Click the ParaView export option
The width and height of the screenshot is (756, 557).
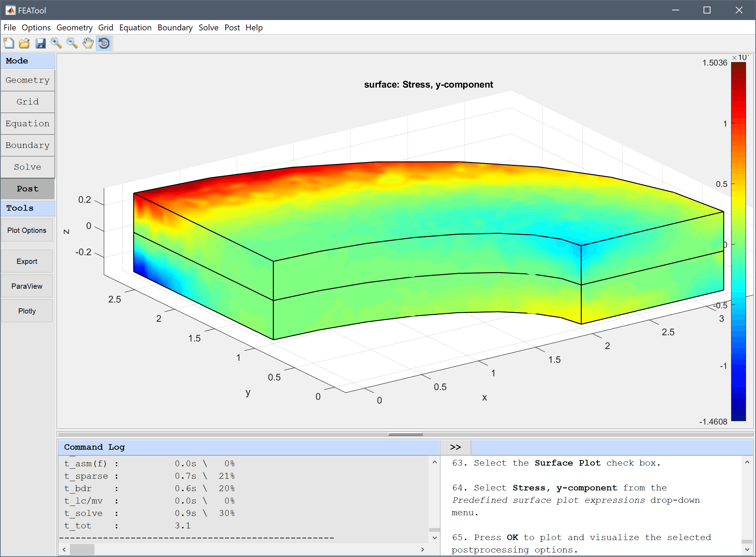(27, 287)
